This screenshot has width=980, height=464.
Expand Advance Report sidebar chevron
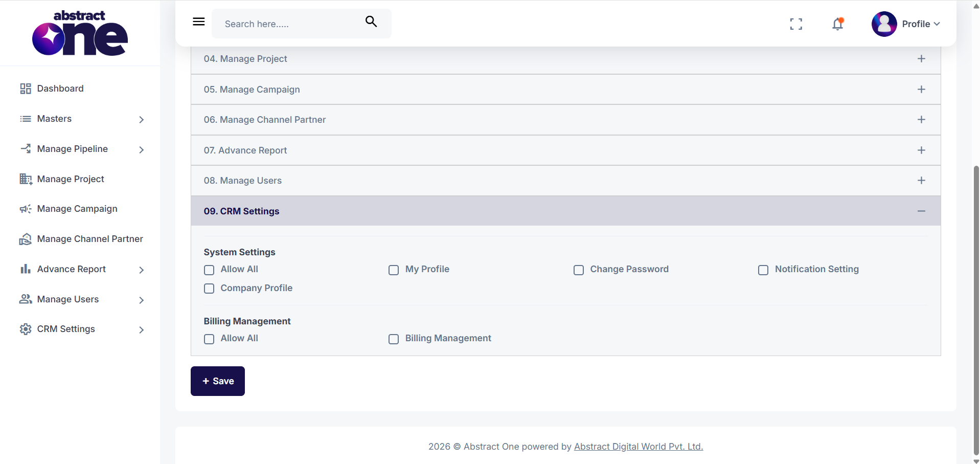pyautogui.click(x=142, y=270)
